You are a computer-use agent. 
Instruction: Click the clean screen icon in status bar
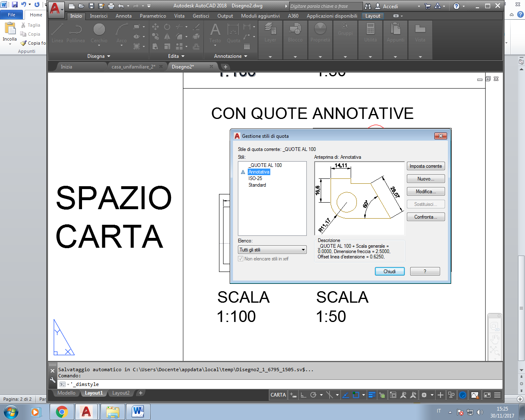tap(487, 395)
